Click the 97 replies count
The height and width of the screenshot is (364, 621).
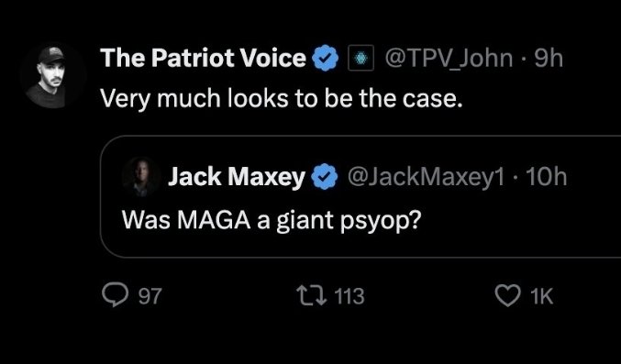150,296
